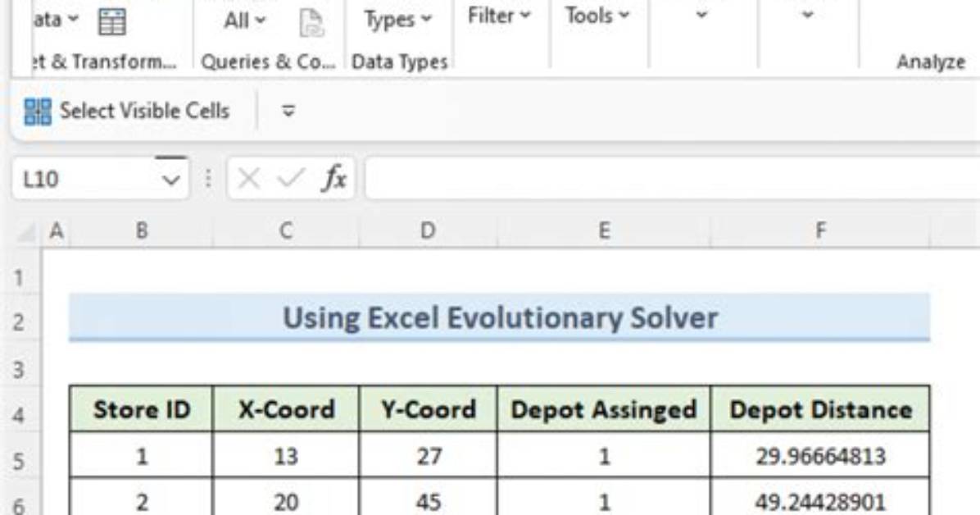Click the Queries & Connections document icon
Image resolution: width=980 pixels, height=515 pixels.
[x=311, y=22]
